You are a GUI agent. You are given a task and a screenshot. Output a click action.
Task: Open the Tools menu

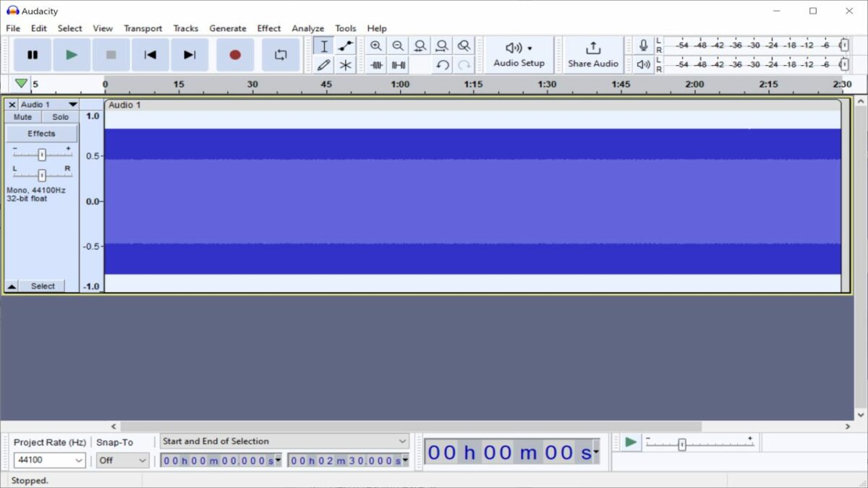click(x=346, y=28)
